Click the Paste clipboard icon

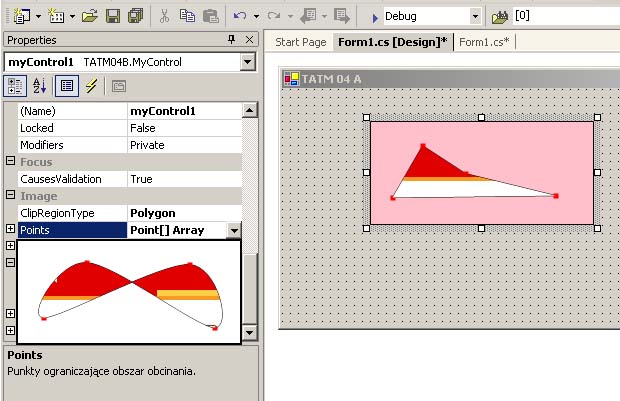tap(211, 16)
